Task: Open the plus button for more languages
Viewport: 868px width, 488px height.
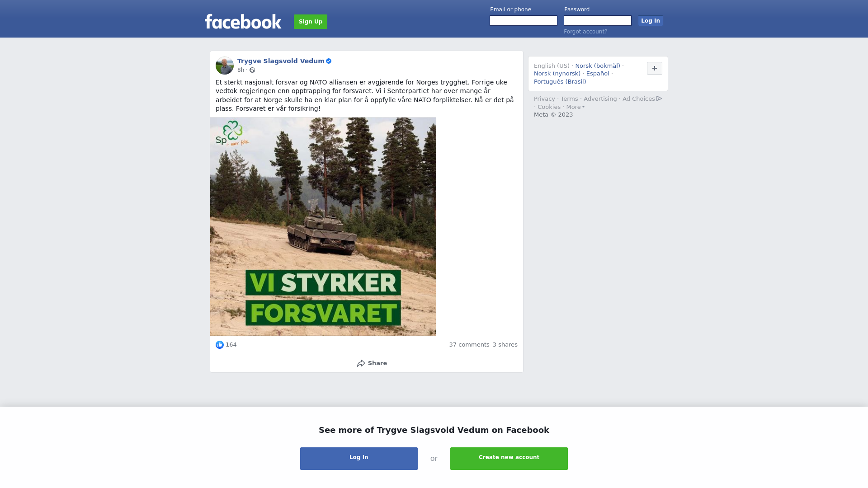Action: click(655, 68)
